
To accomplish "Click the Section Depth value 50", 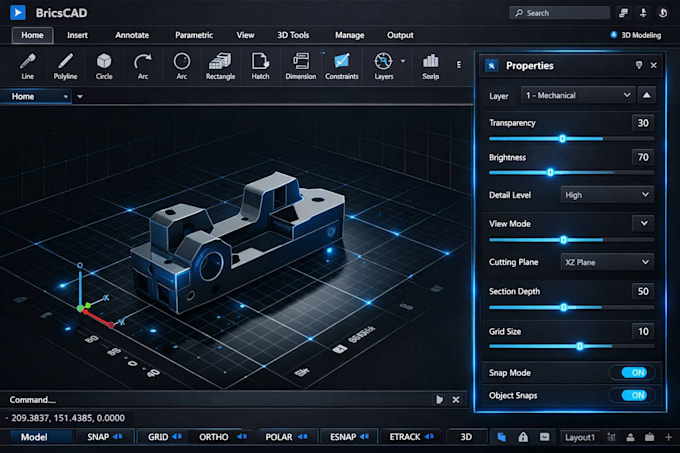I will (643, 291).
